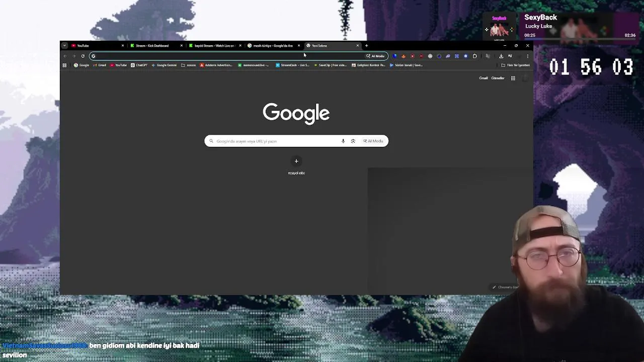Open a new tab with plus button
644x362 pixels.
pyautogui.click(x=366, y=46)
